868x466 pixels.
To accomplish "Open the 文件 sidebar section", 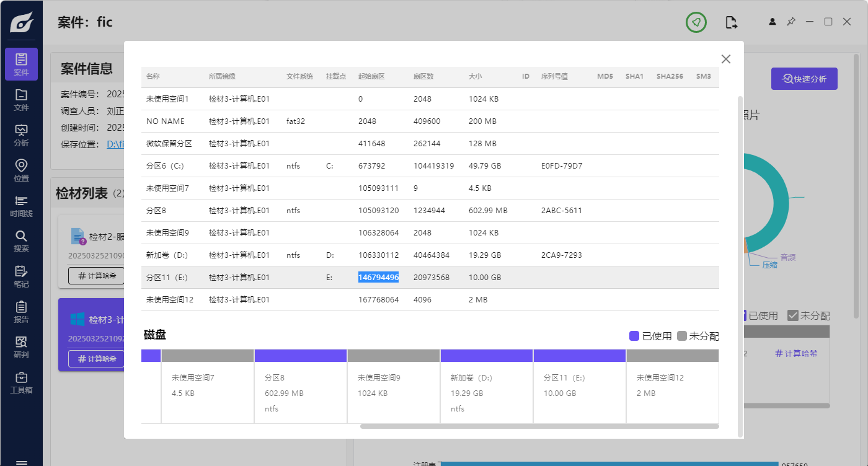I will [21, 99].
